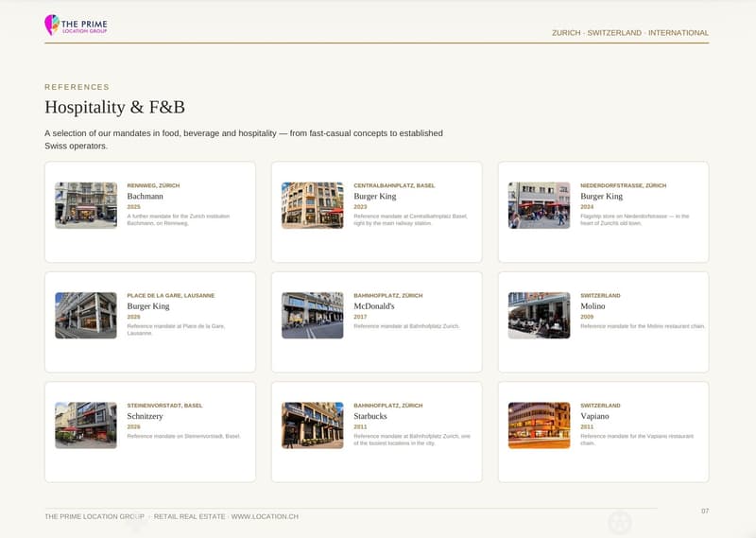This screenshot has height=538, width=756.
Task: Click the 'SWITZERLAND' label above Molino
Action: [600, 295]
